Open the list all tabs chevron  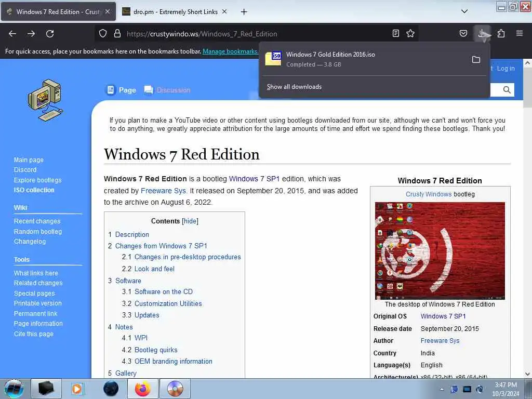(464, 11)
